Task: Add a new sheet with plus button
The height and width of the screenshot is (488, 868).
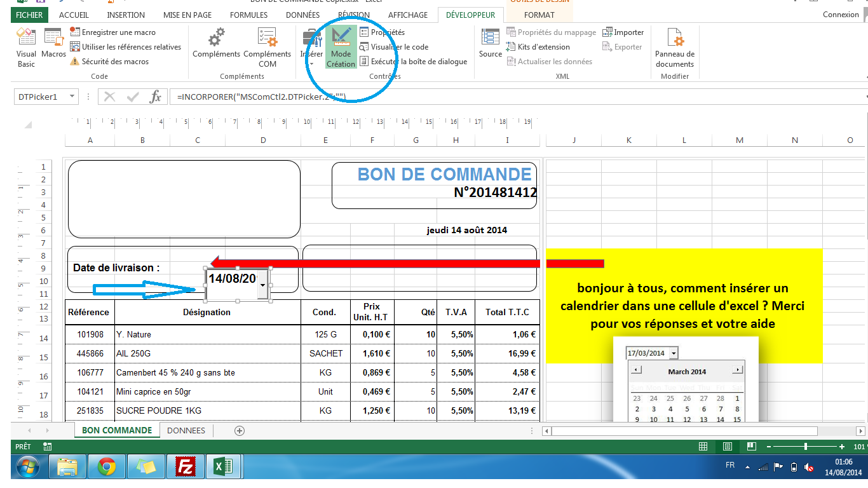Action: [x=240, y=431]
